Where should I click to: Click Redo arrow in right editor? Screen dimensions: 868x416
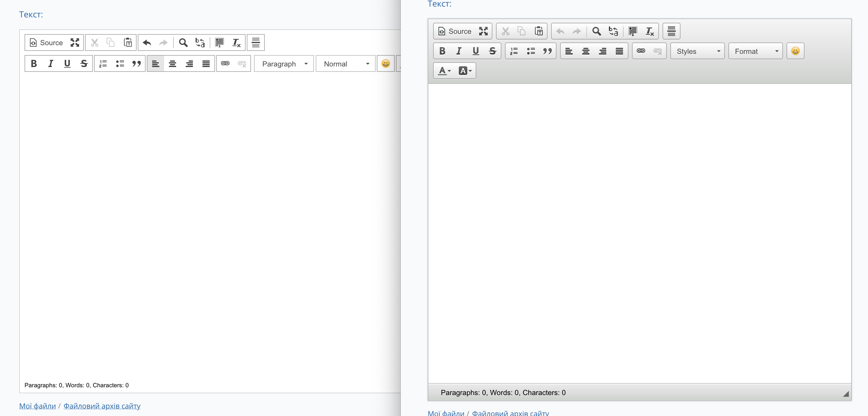(x=577, y=31)
